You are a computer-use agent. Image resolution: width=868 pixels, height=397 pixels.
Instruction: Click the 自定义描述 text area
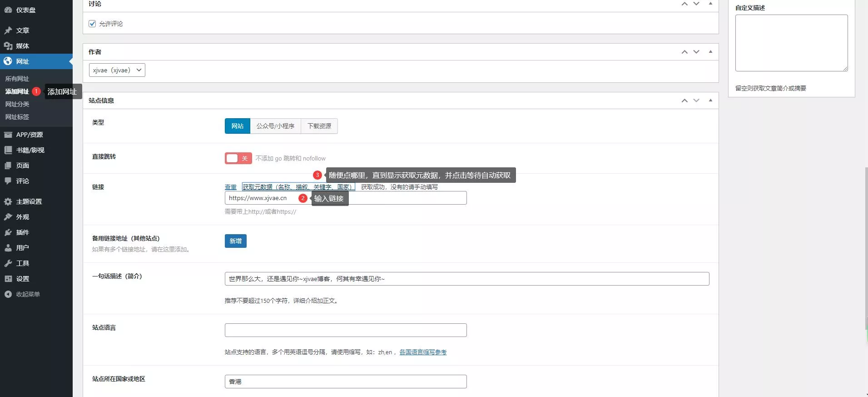click(x=791, y=43)
